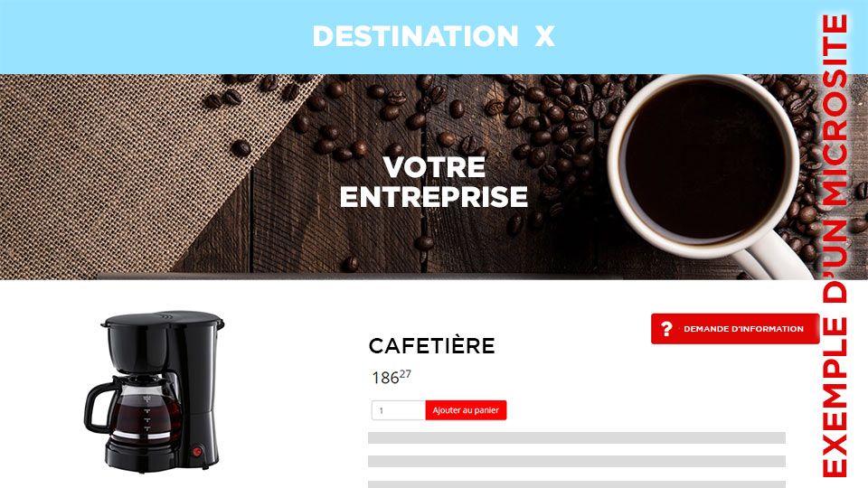
Task: Click the light blue header bar
Action: click(410, 36)
